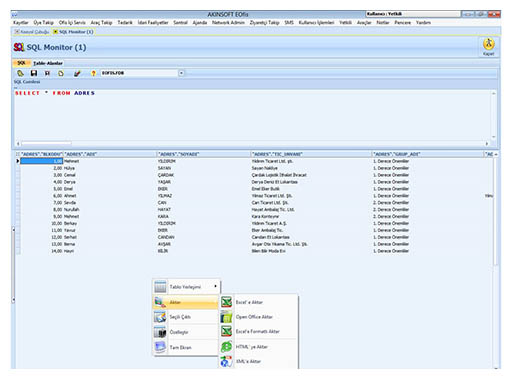Expand the Tablo Yerleşimi submenu arrow
This screenshot has height=380, width=510.
tap(215, 286)
